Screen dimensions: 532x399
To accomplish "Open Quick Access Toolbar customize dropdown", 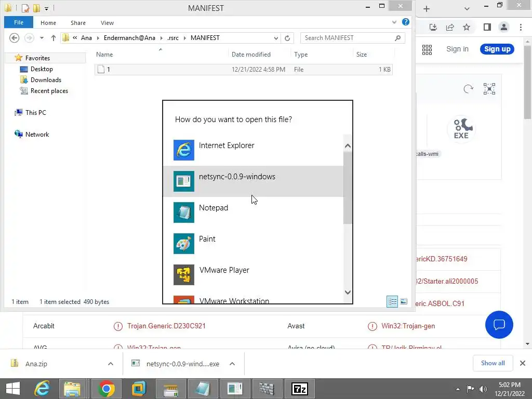I will pos(46,8).
